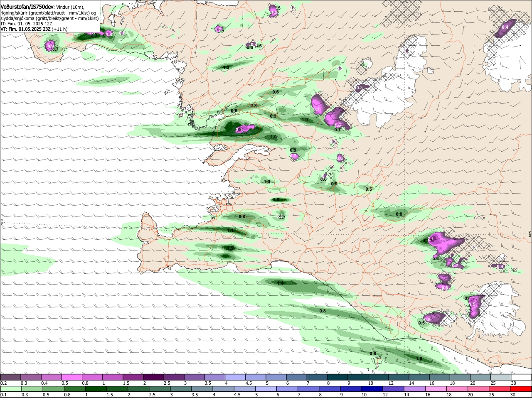Select rain legend swatch starting at 16
This screenshot has height=398, width=532.
436,389
